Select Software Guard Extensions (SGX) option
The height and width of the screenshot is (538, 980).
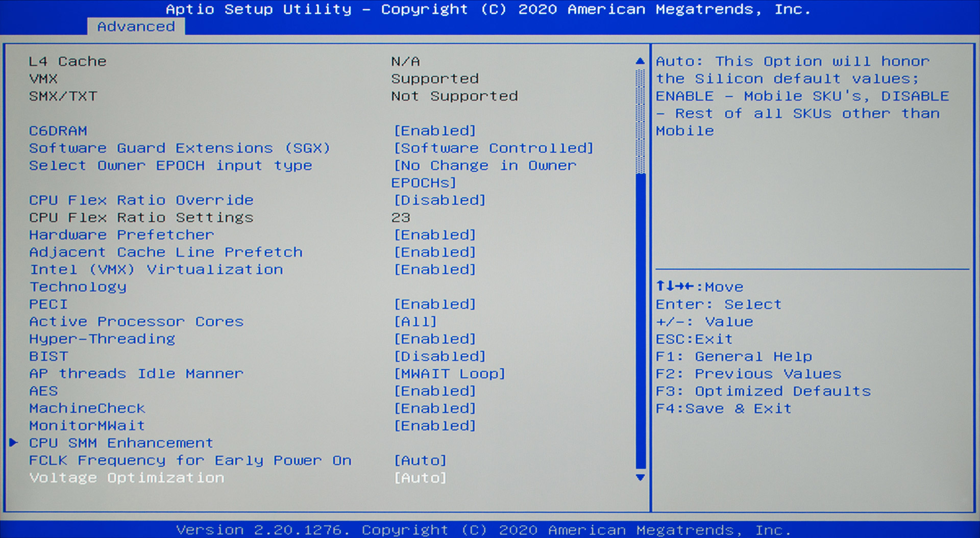click(180, 148)
